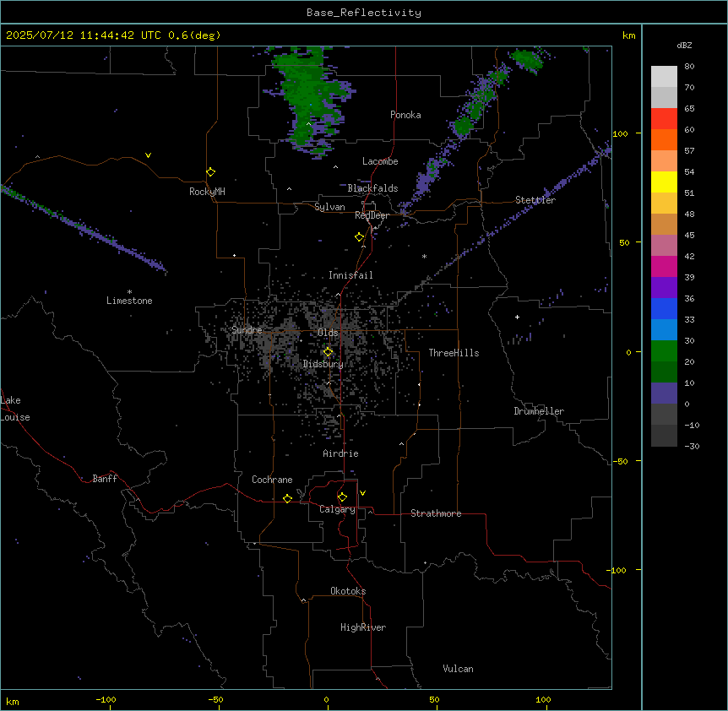Click the Lacombe label

tap(380, 161)
